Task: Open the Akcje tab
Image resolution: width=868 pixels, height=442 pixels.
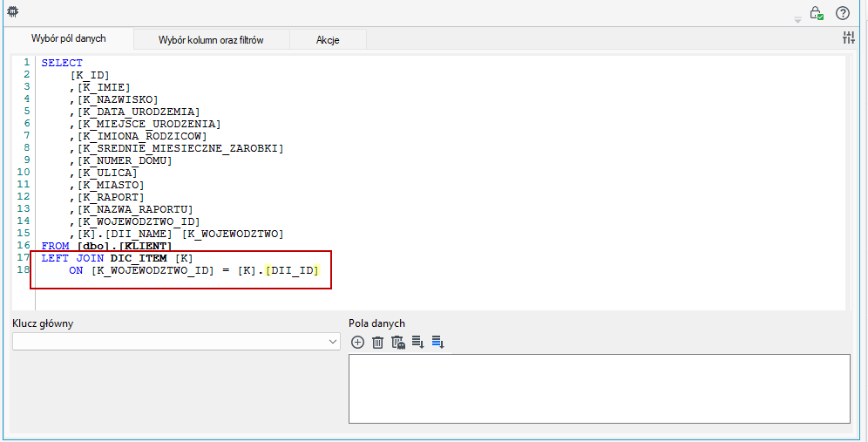Action: (x=328, y=40)
